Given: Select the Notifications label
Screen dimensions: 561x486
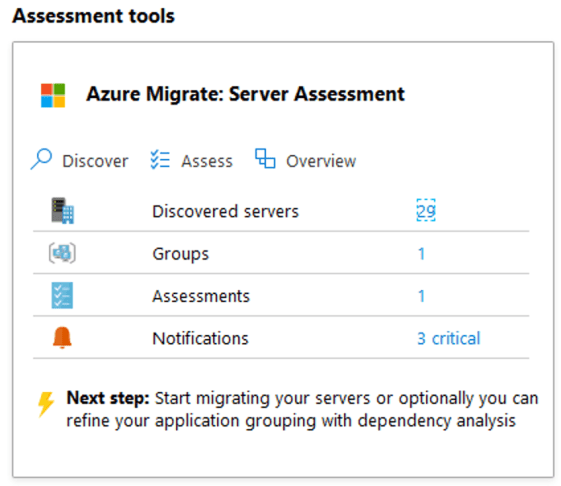Looking at the screenshot, I should coord(200,339).
